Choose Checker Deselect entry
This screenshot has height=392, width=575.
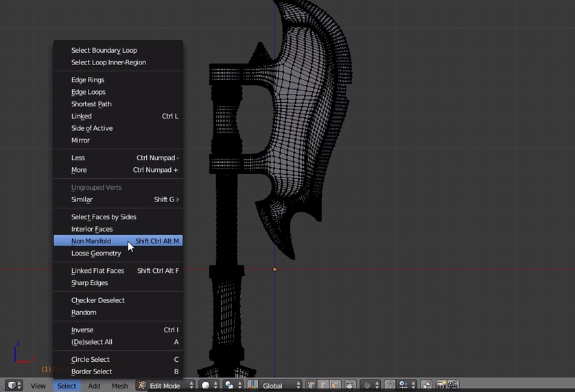pyautogui.click(x=118, y=300)
